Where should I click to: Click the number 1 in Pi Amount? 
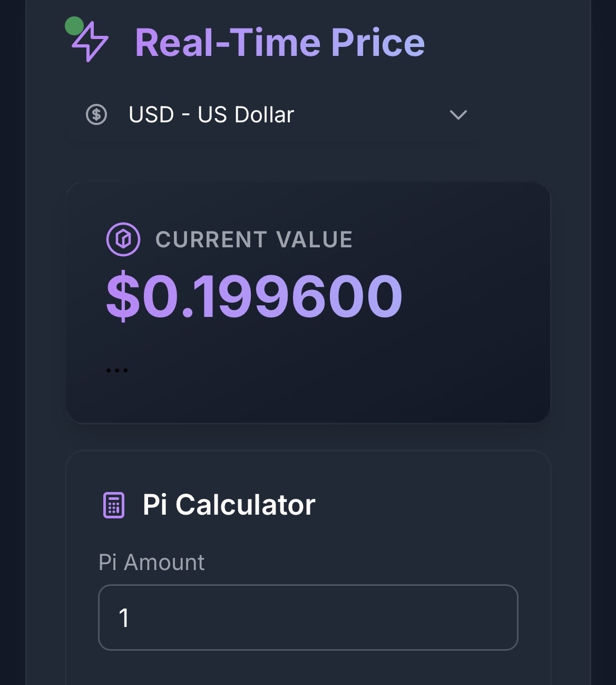124,618
